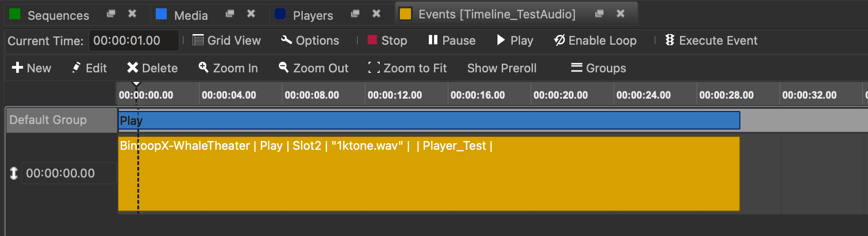Click the Stop playback button
This screenshot has width=868, height=236.
(x=387, y=41)
